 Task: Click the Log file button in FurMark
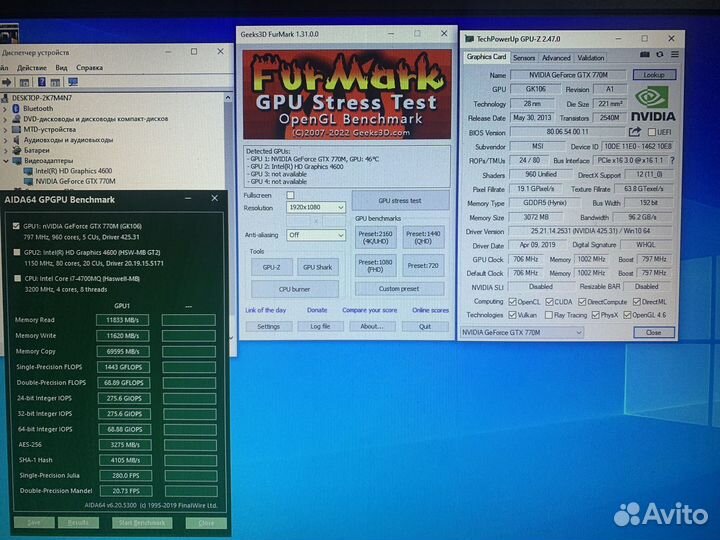(320, 326)
